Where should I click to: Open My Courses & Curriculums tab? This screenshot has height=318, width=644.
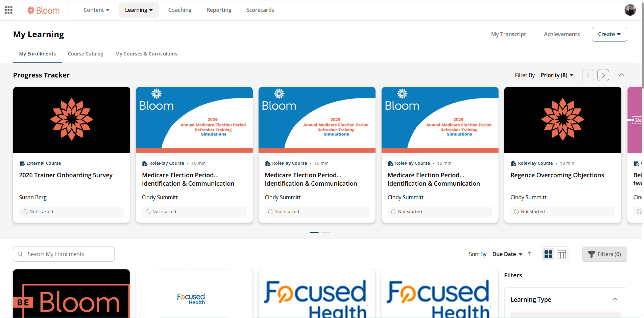(x=146, y=54)
